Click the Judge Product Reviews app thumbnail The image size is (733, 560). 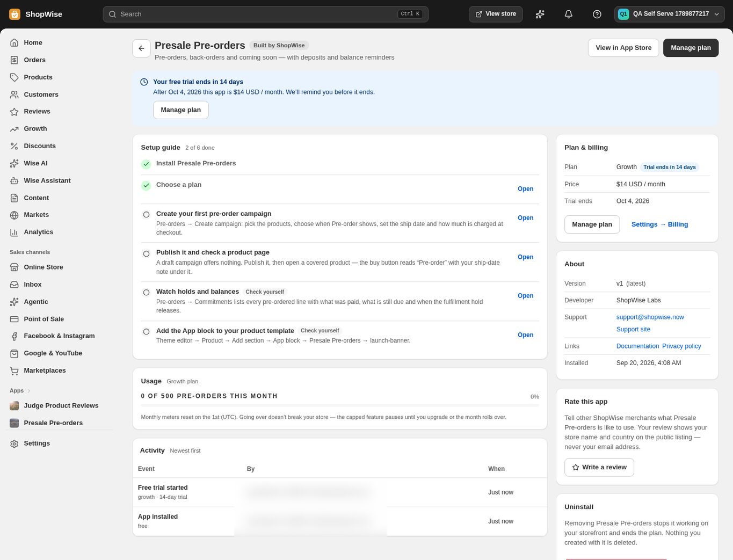tap(14, 406)
